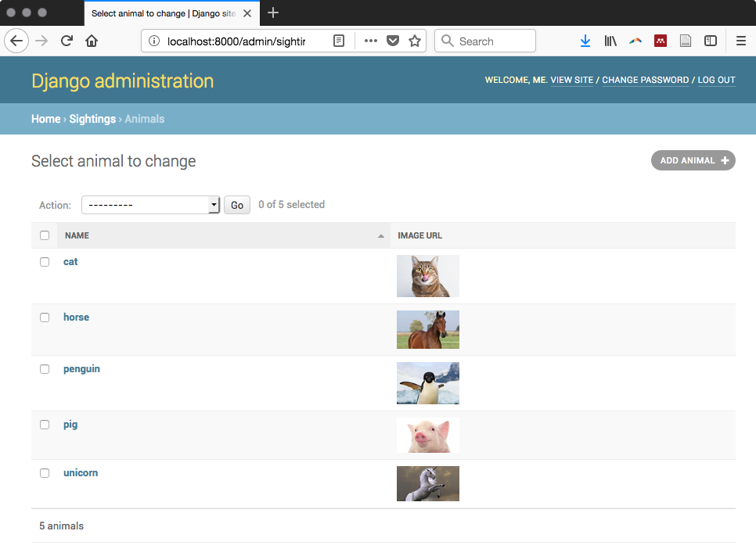Go to Home breadcrumb
Viewport: 756px width, 556px height.
point(46,119)
